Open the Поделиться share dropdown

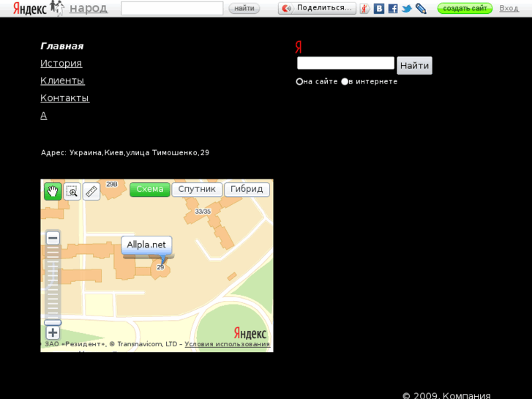[x=317, y=8]
